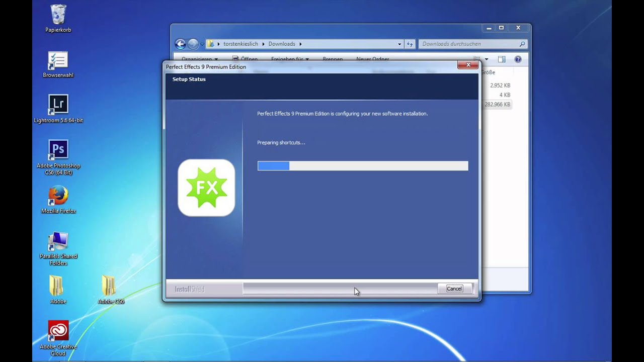
Task: Select the Lightroom 5.6 64-bit shortcut
Action: (58, 109)
